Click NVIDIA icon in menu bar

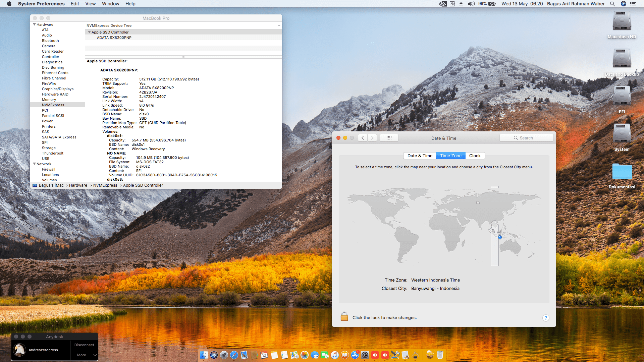[x=443, y=4]
